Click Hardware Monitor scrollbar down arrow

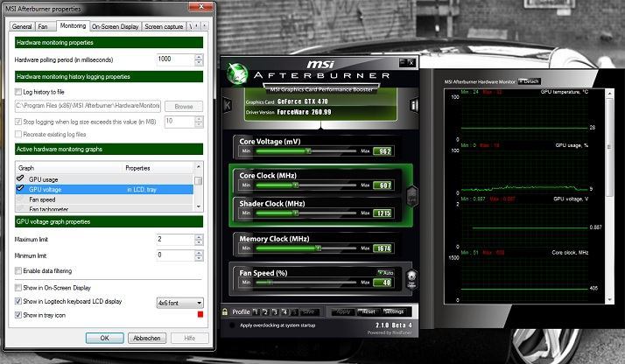pyautogui.click(x=609, y=300)
